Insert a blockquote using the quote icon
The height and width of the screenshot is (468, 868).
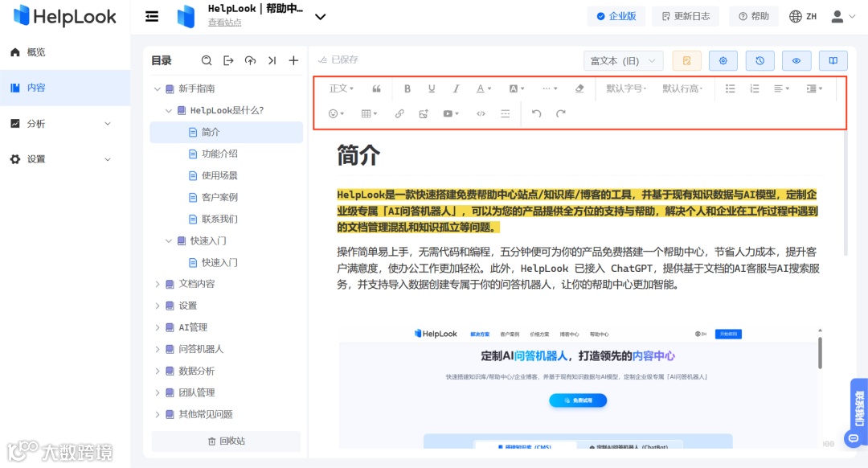pos(376,88)
